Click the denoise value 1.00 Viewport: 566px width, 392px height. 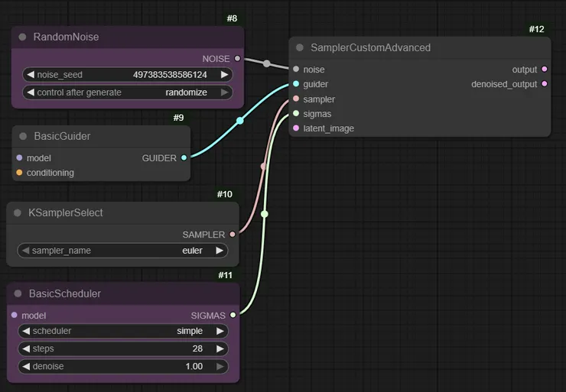pos(194,366)
